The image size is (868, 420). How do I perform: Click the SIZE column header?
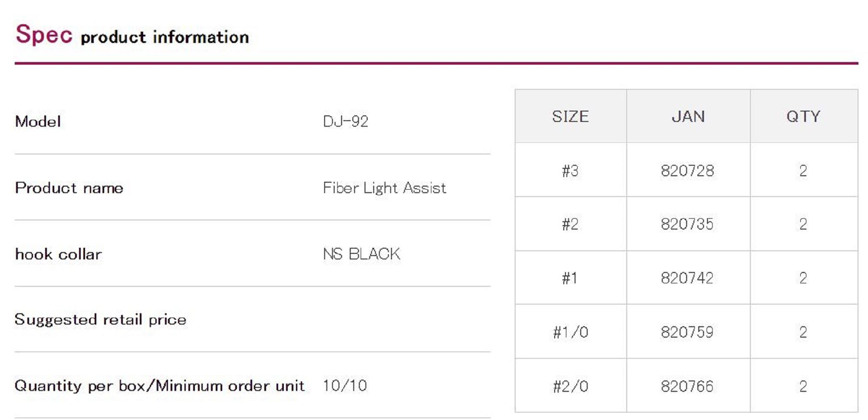point(570,117)
